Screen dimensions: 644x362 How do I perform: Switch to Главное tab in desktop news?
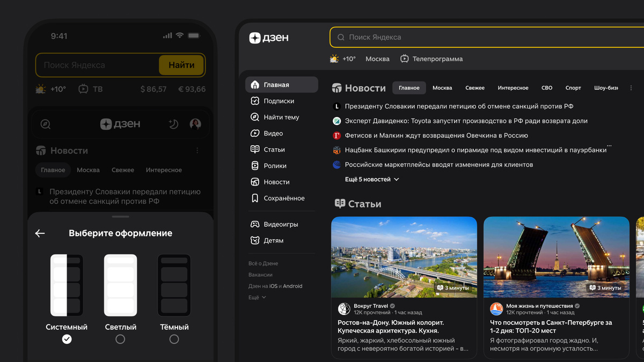click(x=409, y=88)
